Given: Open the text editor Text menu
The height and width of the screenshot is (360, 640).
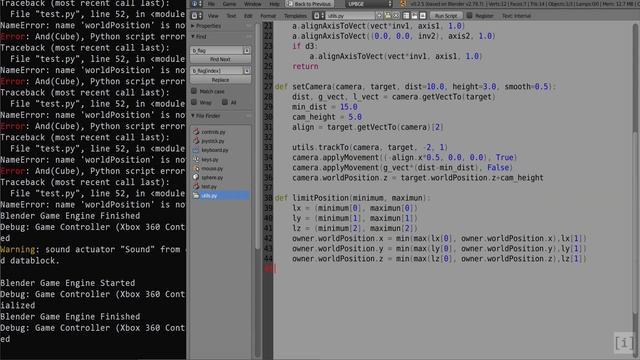Looking at the screenshot, I should (x=231, y=16).
